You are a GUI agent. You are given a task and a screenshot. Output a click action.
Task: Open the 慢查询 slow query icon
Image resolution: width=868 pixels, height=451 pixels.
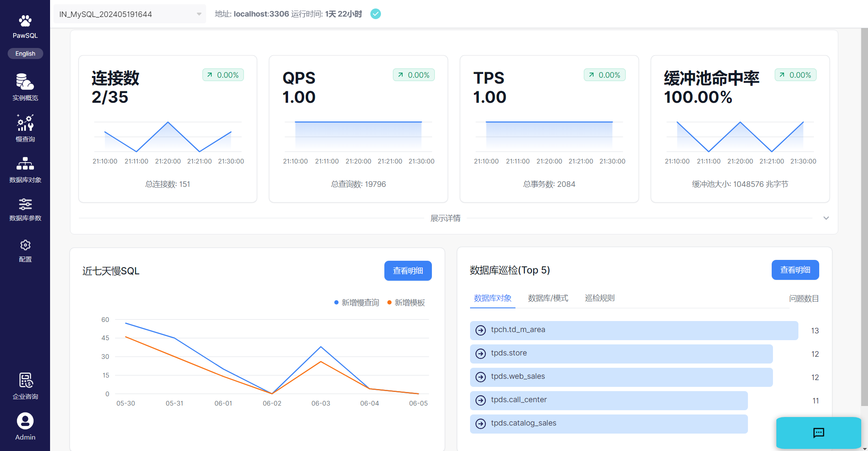pos(25,123)
